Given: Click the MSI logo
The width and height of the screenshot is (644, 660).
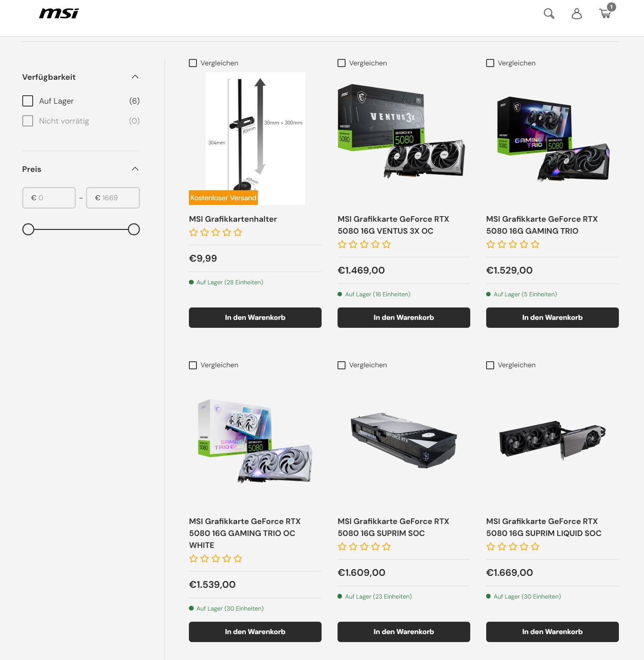Looking at the screenshot, I should click(x=59, y=13).
